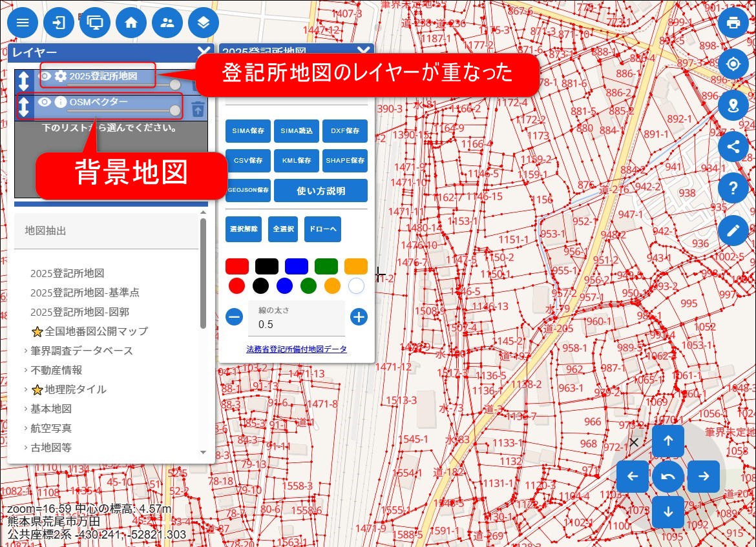This screenshot has width=756, height=547.
Task: Select 2025登記所地図-基準点 from the list
Action: 85,293
